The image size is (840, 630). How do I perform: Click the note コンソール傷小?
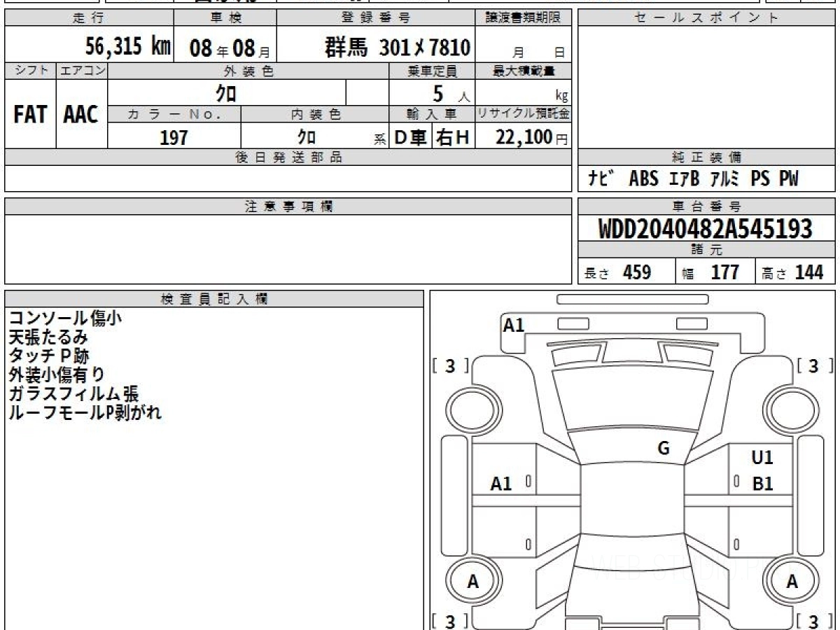pos(65,318)
